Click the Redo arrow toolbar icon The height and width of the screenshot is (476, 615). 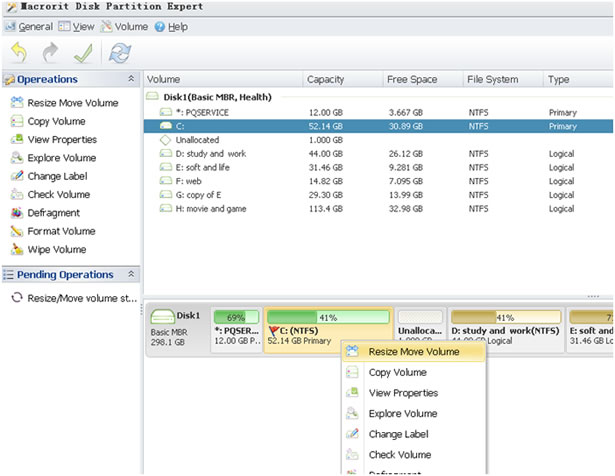click(x=50, y=52)
